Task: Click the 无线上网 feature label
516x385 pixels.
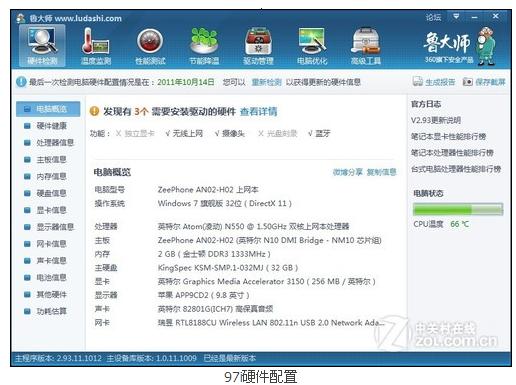Action: pyautogui.click(x=188, y=134)
